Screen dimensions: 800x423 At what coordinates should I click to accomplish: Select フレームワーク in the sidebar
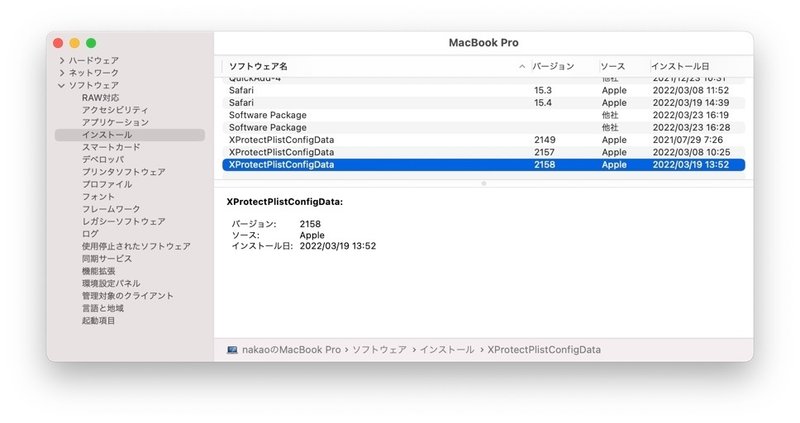coord(111,209)
